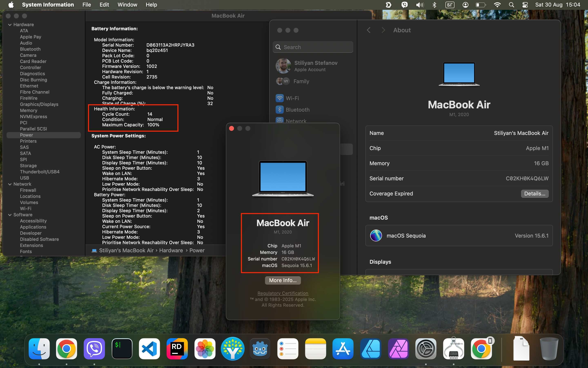
Task: Open sound volume menu bar icon
Action: point(419,5)
